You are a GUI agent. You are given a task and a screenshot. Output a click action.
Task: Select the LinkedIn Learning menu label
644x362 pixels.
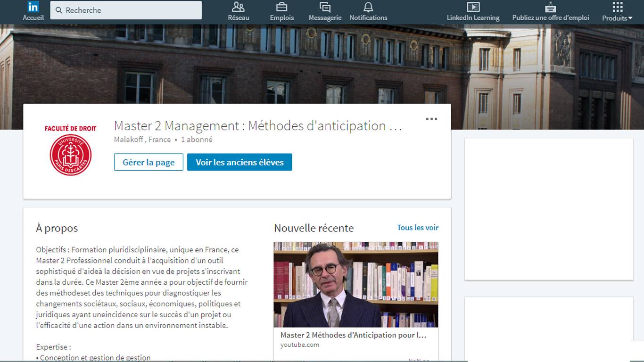click(x=473, y=18)
